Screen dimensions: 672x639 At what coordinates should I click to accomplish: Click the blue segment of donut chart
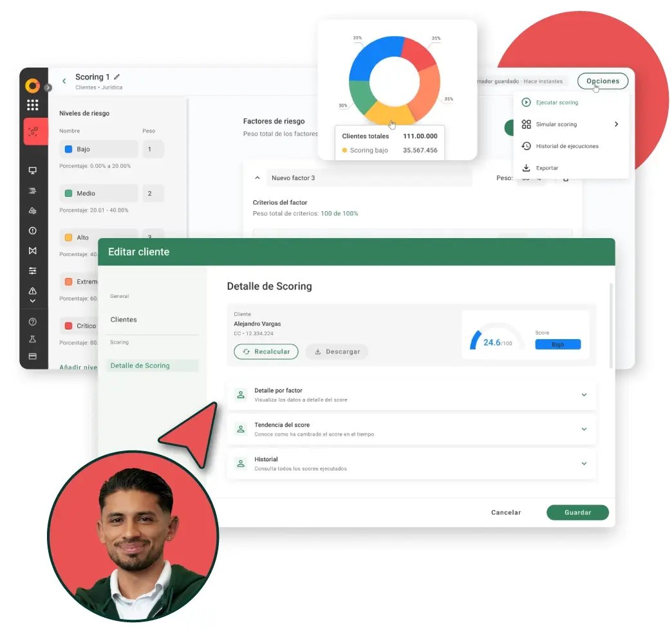pyautogui.click(x=372, y=56)
